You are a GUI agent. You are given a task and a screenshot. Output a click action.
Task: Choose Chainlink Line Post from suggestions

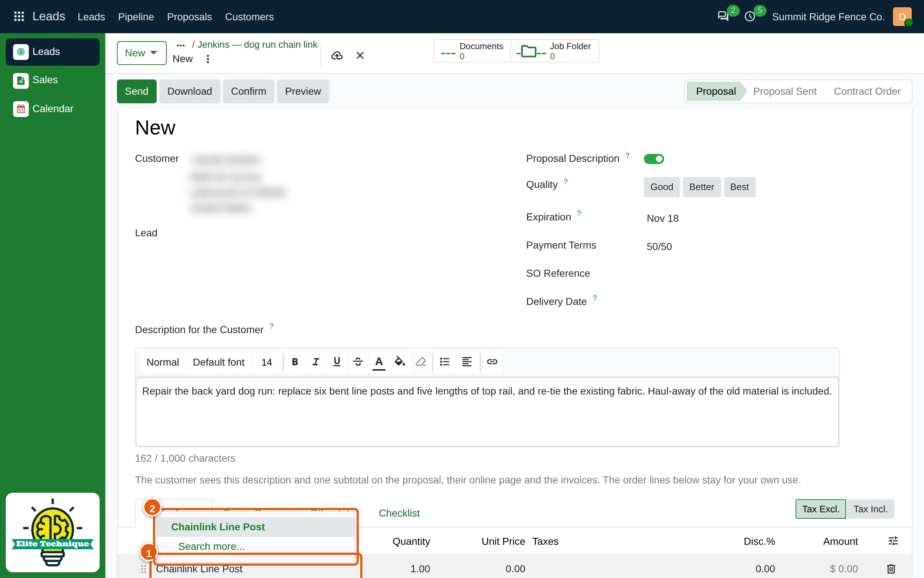pyautogui.click(x=256, y=527)
